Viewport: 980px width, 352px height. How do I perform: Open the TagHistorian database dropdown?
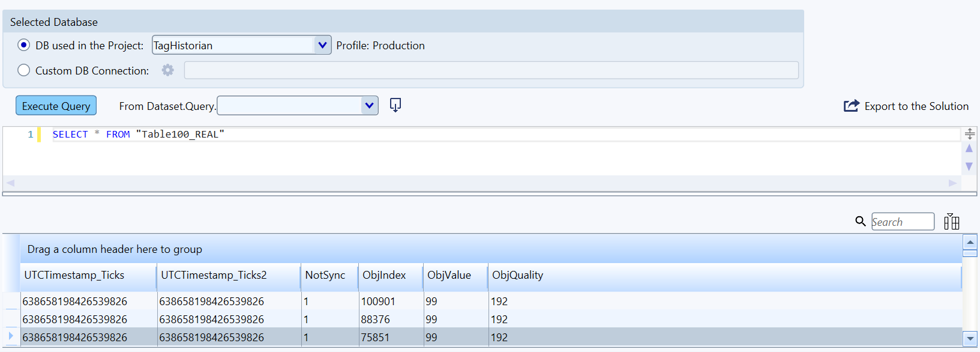pos(322,45)
